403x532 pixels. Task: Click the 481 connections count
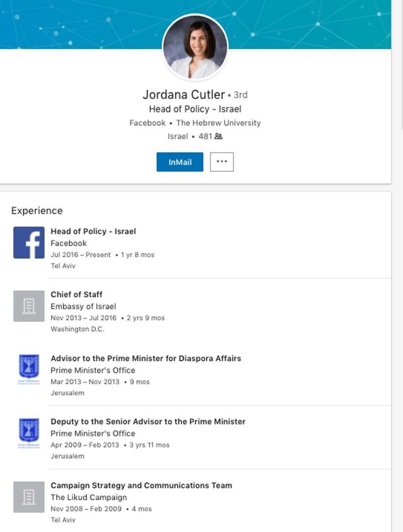[206, 136]
